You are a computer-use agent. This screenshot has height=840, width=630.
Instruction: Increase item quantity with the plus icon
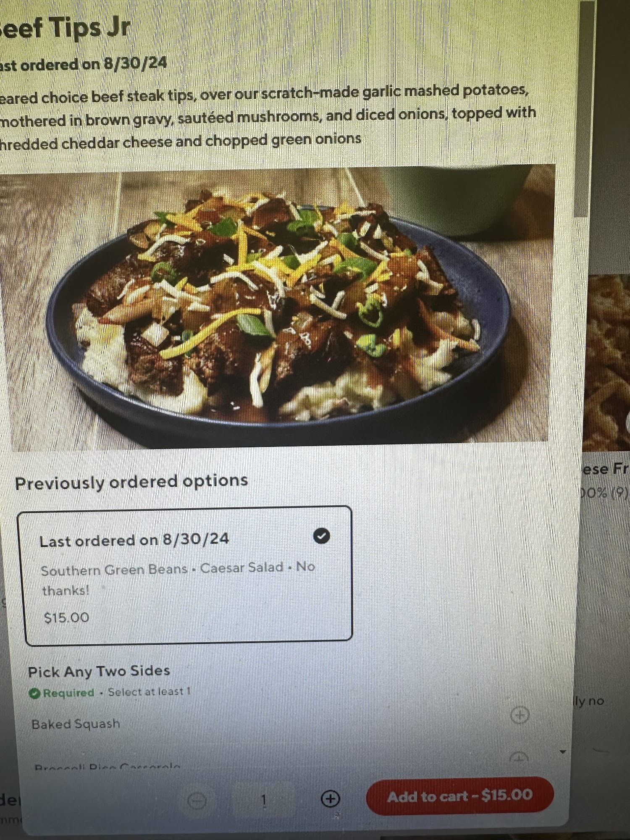coord(331,798)
